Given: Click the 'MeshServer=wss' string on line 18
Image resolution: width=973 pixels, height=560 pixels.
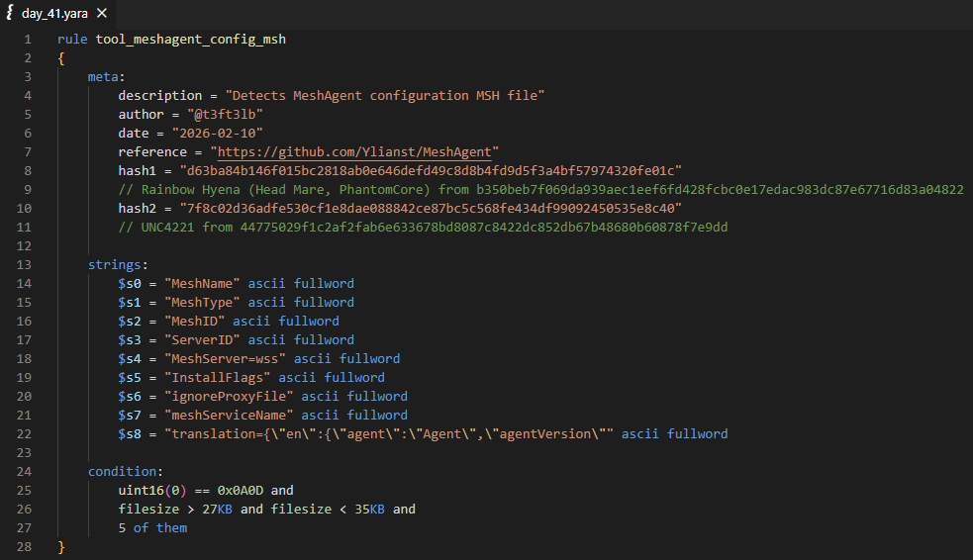Looking at the screenshot, I should (x=226, y=358).
